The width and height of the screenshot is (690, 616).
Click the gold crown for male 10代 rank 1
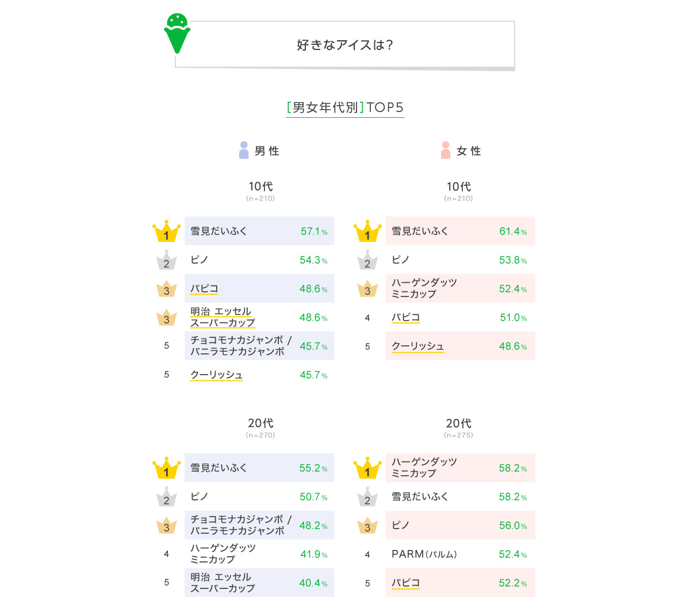(x=166, y=231)
